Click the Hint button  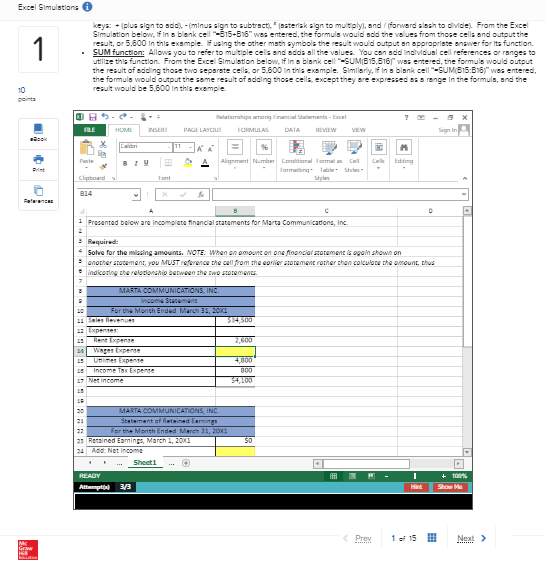click(x=416, y=487)
